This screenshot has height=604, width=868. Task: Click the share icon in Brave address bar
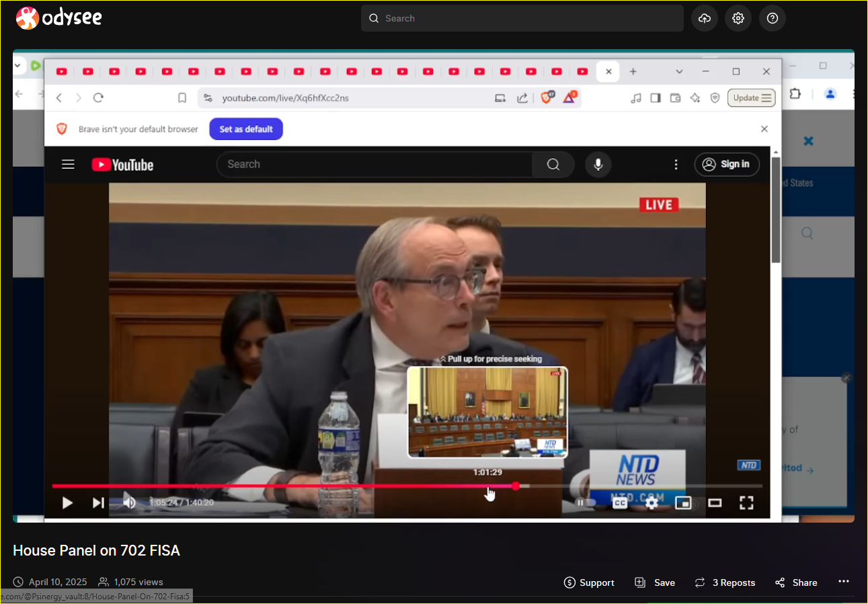pyautogui.click(x=522, y=98)
